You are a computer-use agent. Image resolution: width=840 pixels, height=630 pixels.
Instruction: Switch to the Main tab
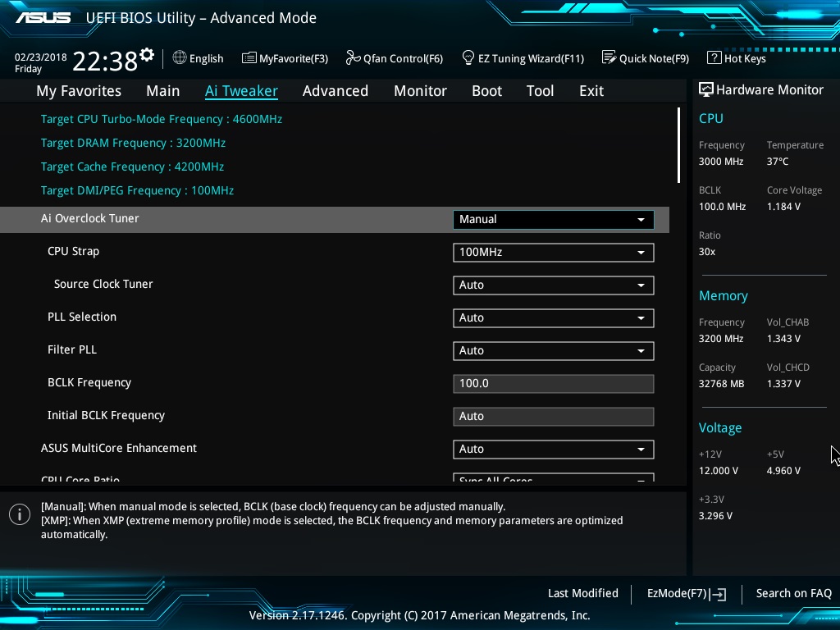click(x=163, y=91)
